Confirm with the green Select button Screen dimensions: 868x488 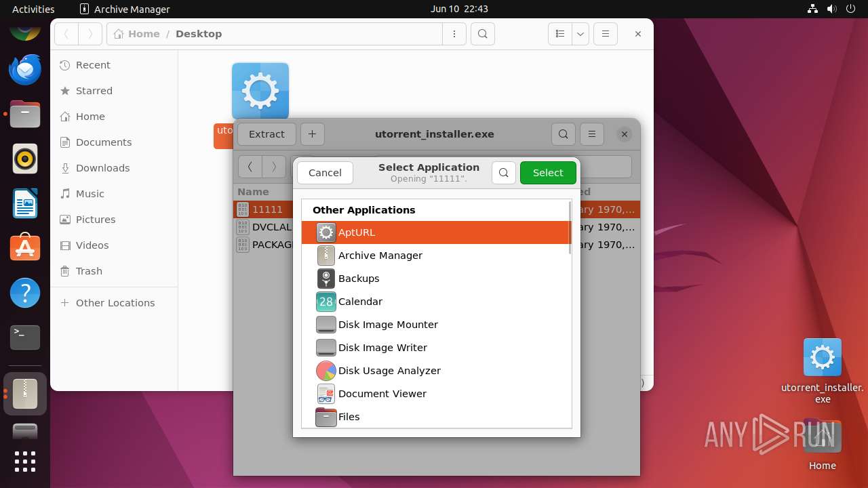point(548,173)
